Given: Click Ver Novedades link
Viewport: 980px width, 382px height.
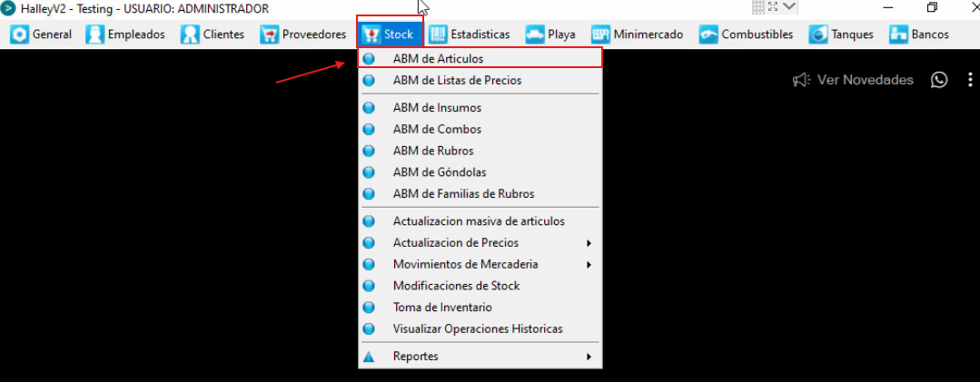Looking at the screenshot, I should point(865,80).
